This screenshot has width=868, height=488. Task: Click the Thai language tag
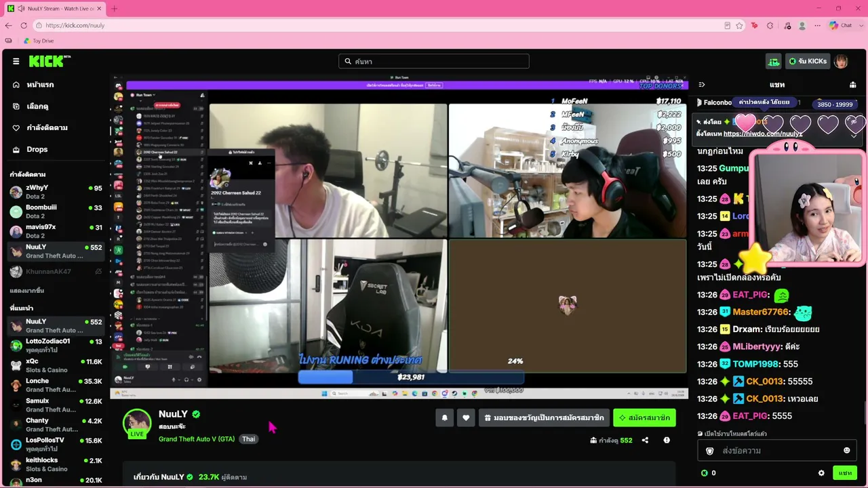(x=249, y=439)
